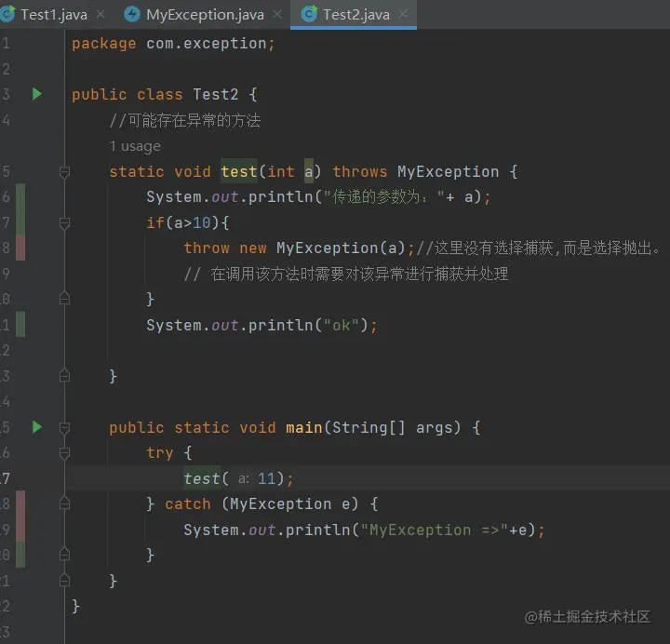Click the if(a>10) condition
Viewport: 670px width, 644px height.
coord(188,223)
